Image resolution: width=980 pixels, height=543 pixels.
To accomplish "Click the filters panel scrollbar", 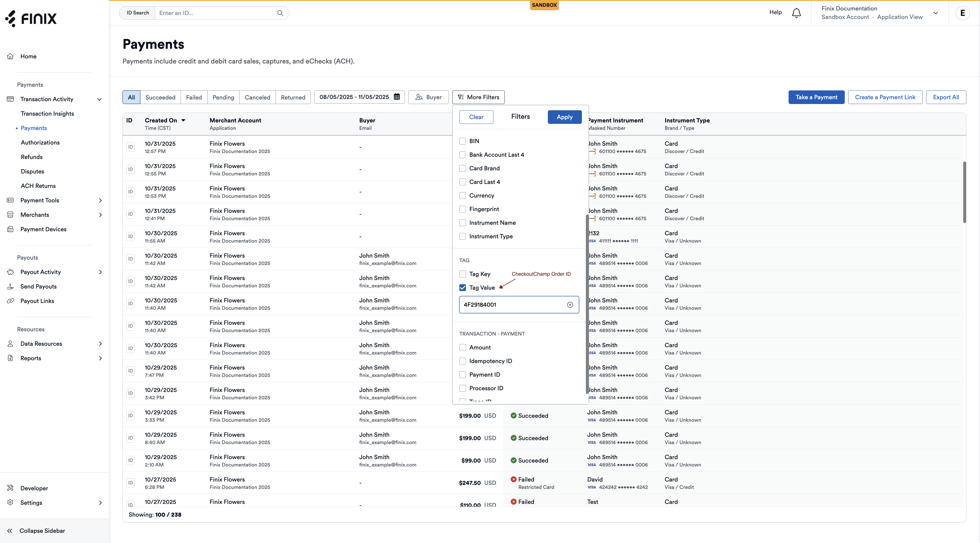I will 587,304.
